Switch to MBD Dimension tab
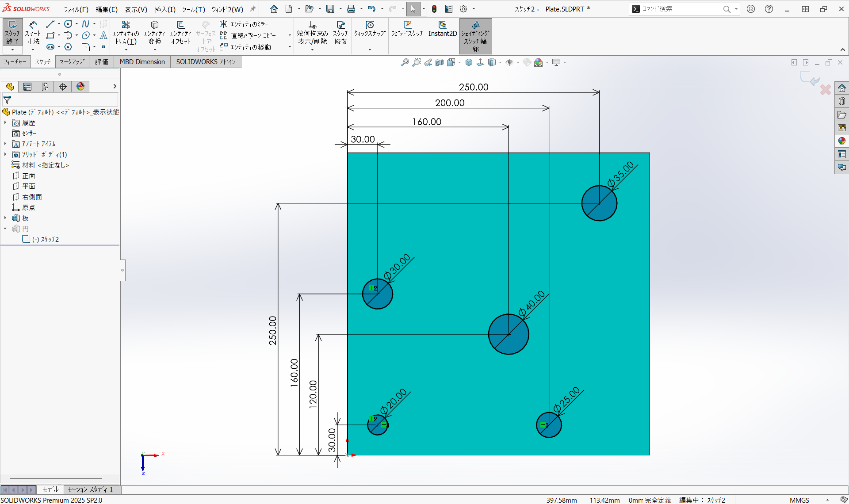The width and height of the screenshot is (849, 504). tap(142, 61)
